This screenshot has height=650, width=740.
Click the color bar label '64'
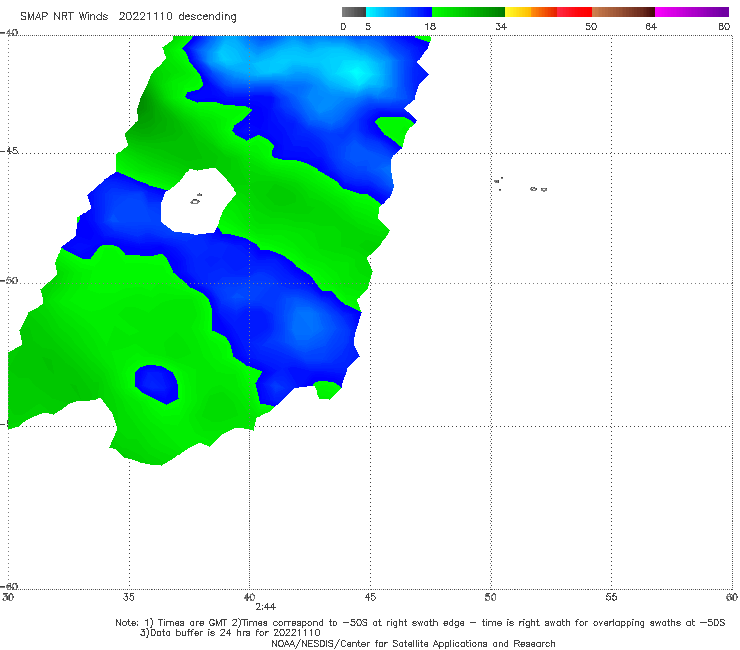(x=651, y=27)
